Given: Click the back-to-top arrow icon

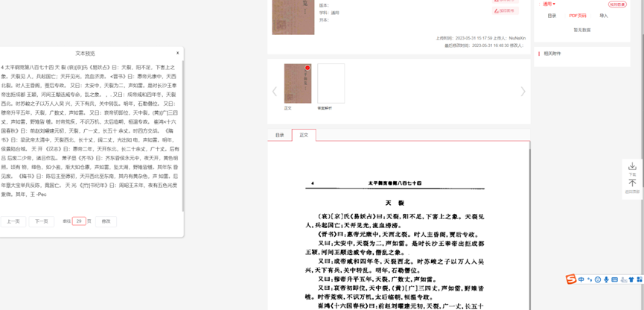Looking at the screenshot, I should pos(632,183).
